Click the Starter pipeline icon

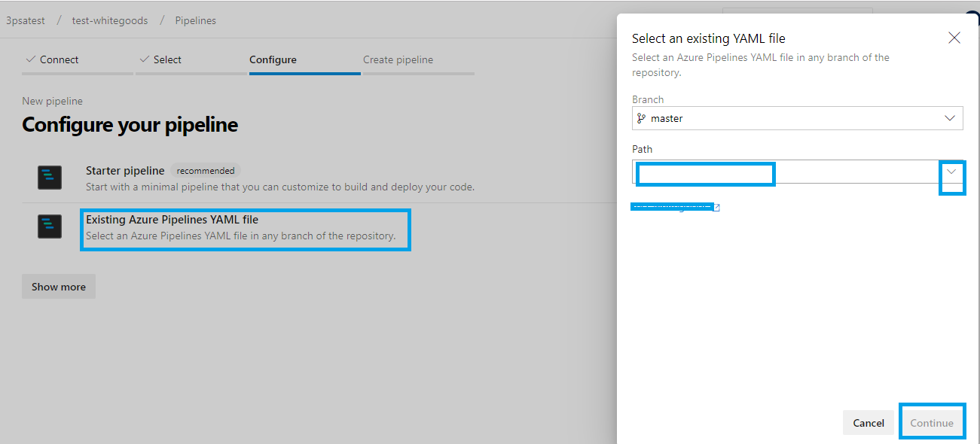click(50, 178)
